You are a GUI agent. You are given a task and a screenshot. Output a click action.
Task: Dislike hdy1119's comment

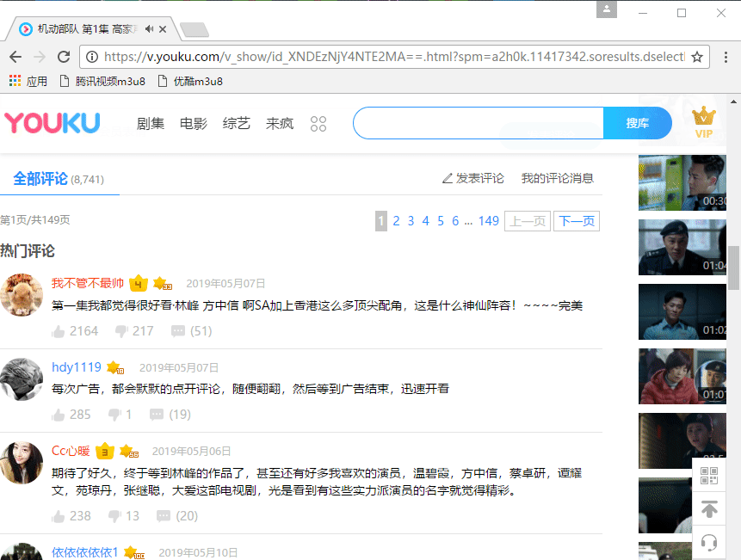click(114, 415)
